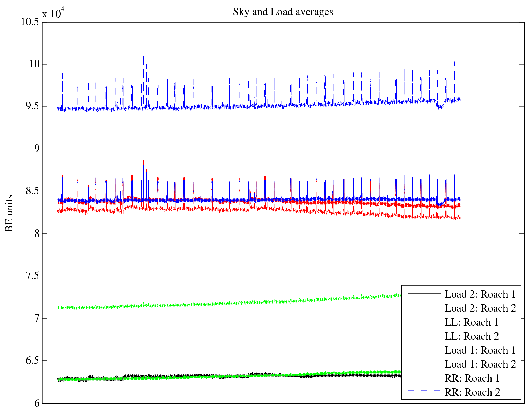Click the 6.5 y-axis tick label
The image size is (532, 413).
(32, 361)
